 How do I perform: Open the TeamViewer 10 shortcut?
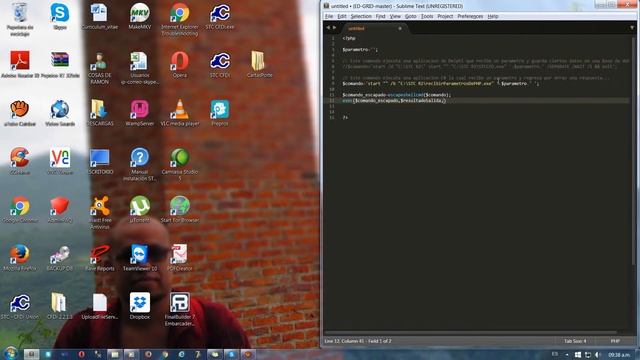[x=140, y=258]
